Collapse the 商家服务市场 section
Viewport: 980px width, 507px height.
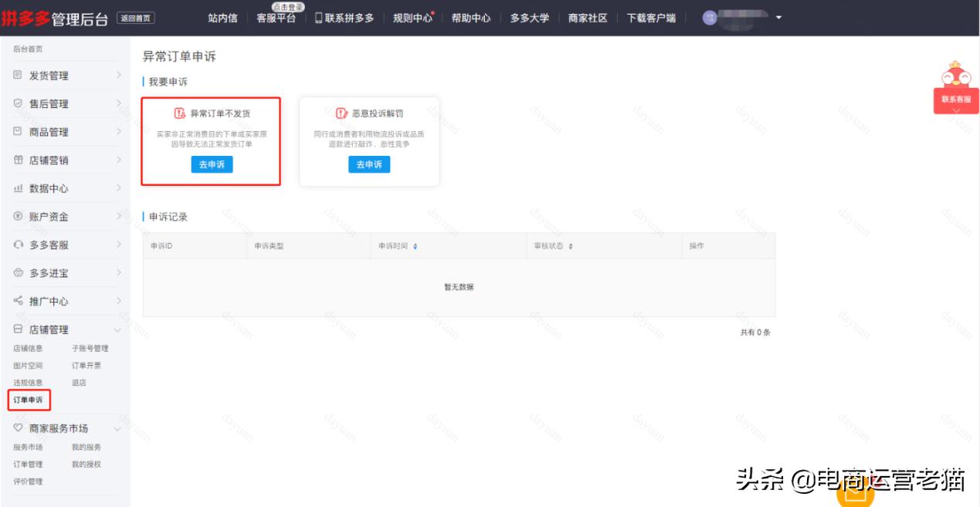[117, 428]
